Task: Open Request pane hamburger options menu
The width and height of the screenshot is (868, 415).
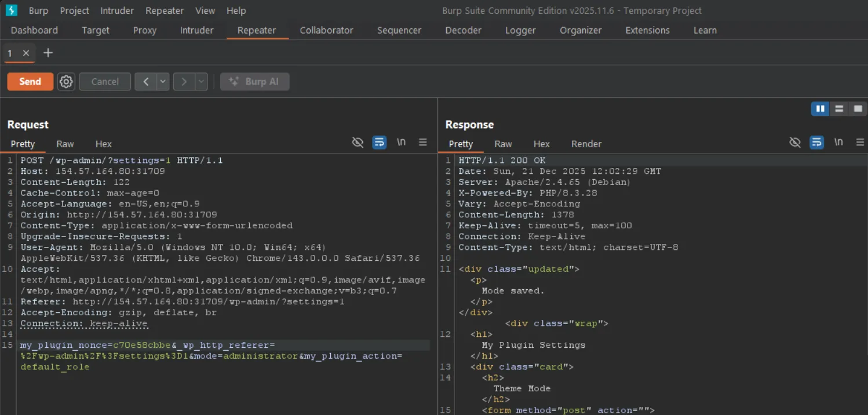Action: (422, 142)
